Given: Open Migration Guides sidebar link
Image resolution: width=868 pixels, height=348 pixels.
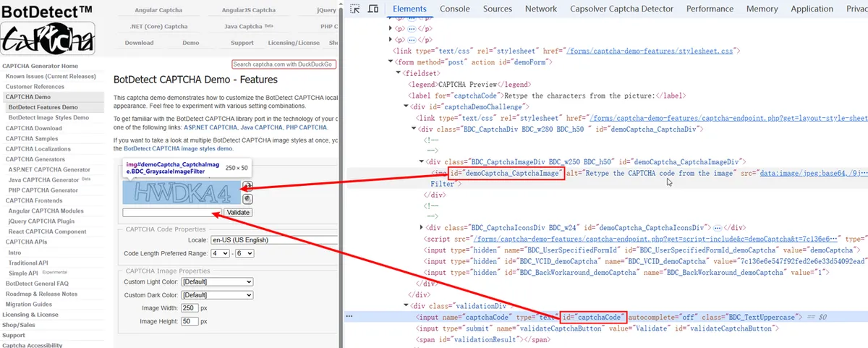Looking at the screenshot, I should click(x=28, y=305).
